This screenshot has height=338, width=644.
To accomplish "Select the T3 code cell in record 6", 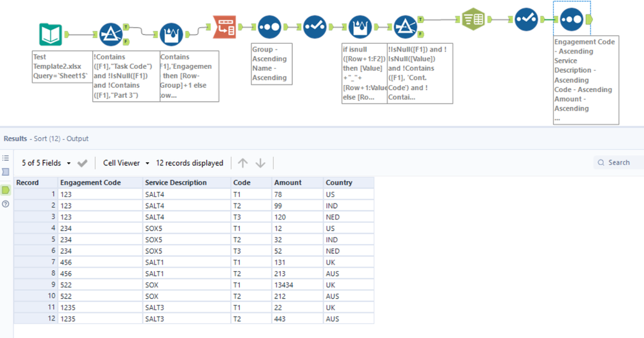I will tap(251, 251).
